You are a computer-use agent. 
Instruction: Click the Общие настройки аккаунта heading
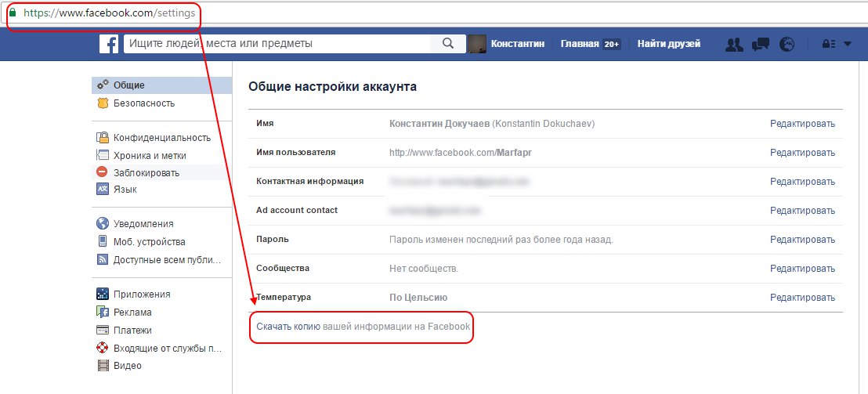tap(332, 86)
